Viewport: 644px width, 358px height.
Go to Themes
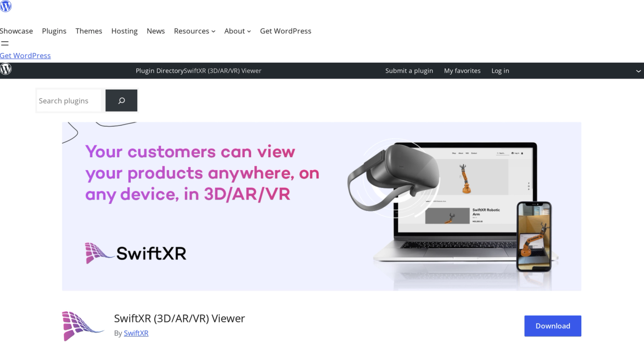(x=89, y=31)
